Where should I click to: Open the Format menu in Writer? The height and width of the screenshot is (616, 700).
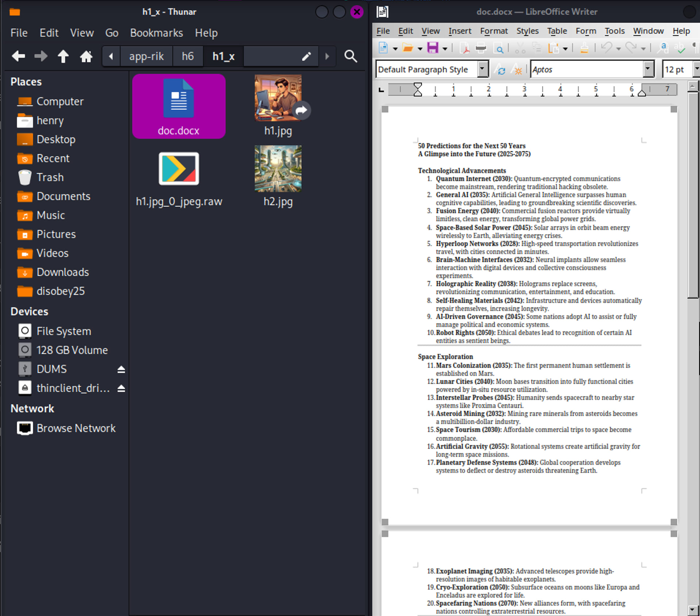[x=493, y=31]
